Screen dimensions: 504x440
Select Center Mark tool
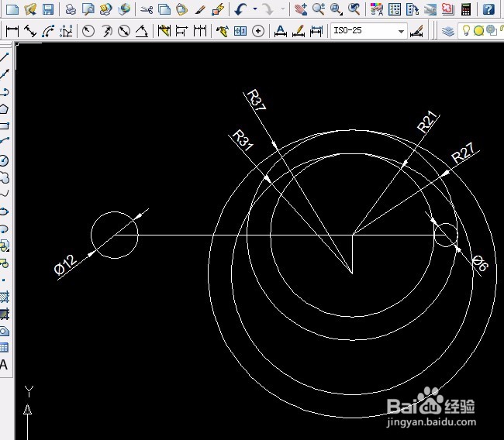tap(258, 31)
